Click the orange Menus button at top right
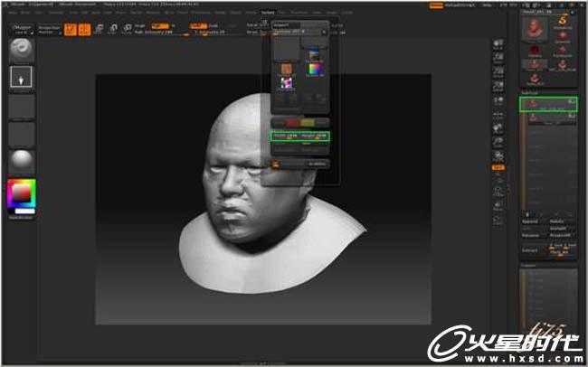Viewport: 588px width, 367px height. (x=436, y=5)
